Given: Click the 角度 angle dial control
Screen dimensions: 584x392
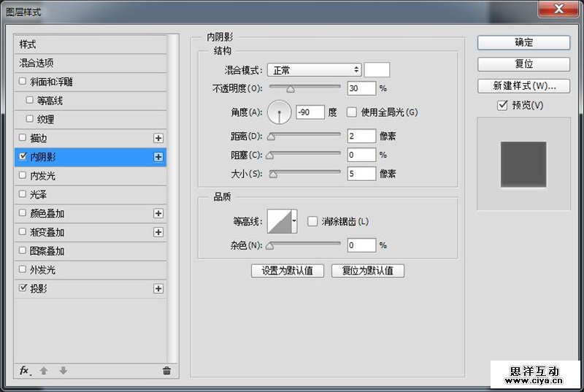Looking at the screenshot, I should pyautogui.click(x=279, y=112).
